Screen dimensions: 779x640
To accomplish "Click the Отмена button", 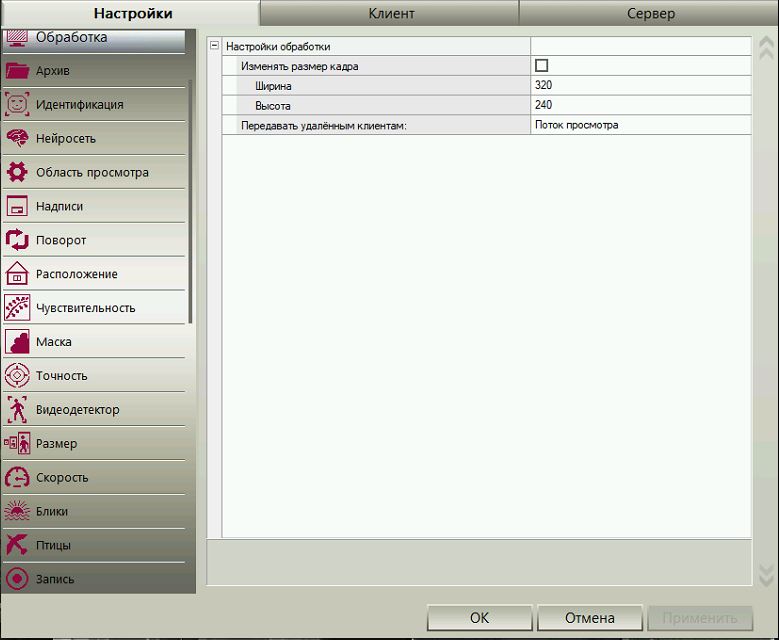I will [x=590, y=618].
